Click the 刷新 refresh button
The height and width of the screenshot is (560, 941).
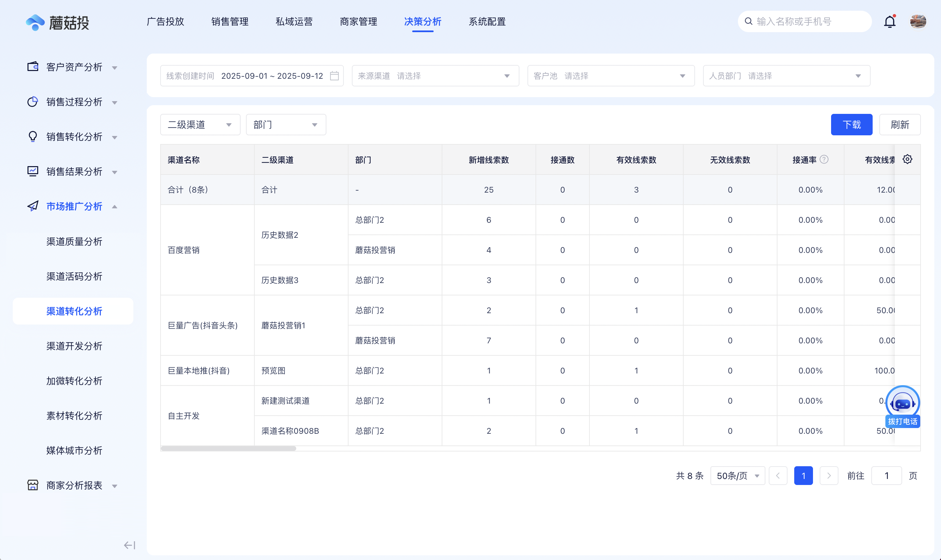[899, 125]
